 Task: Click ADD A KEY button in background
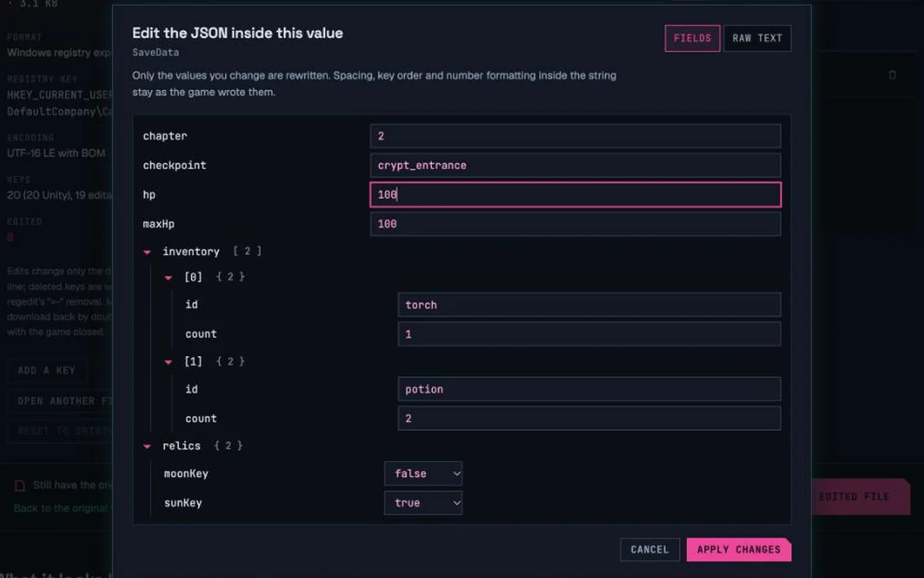click(47, 371)
